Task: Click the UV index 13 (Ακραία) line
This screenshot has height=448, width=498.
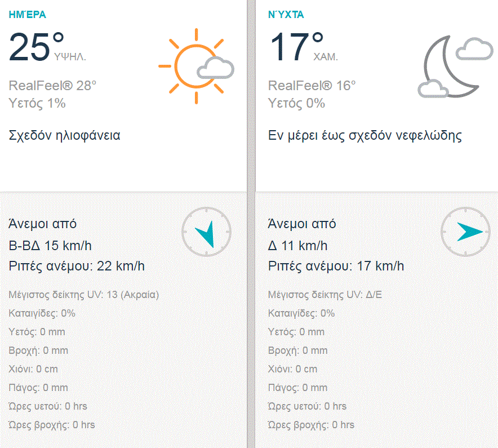Action: point(84,295)
